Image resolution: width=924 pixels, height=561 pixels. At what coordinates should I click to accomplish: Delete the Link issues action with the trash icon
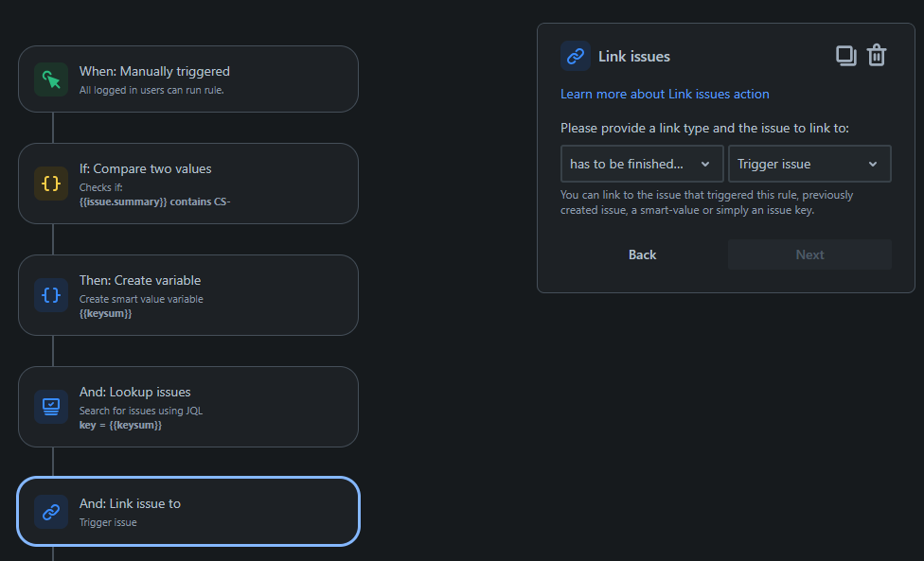877,55
